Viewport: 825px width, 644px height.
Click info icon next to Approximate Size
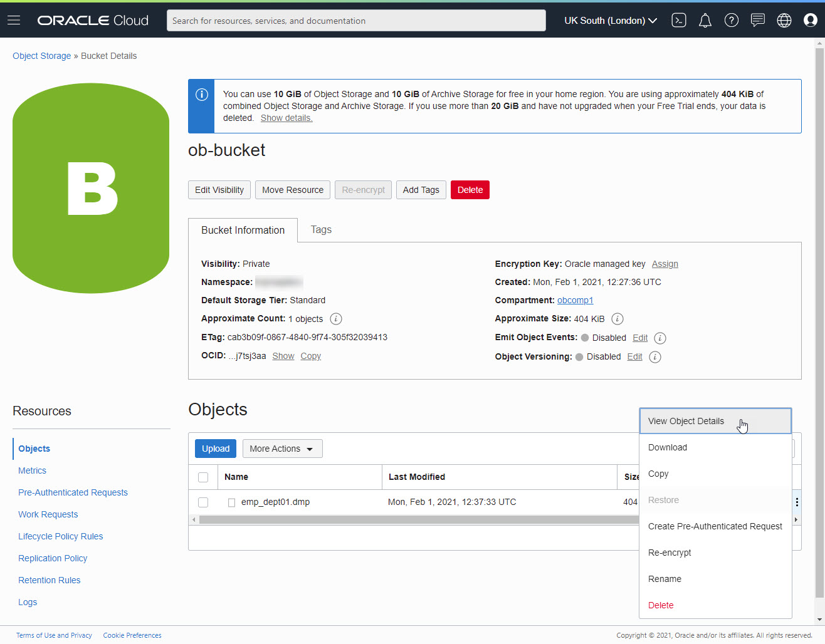[617, 319]
